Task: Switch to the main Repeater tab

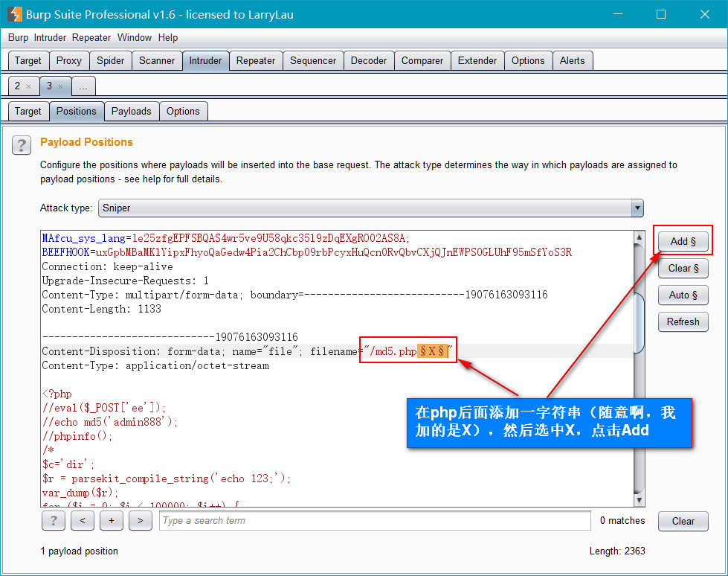Action: click(x=256, y=61)
